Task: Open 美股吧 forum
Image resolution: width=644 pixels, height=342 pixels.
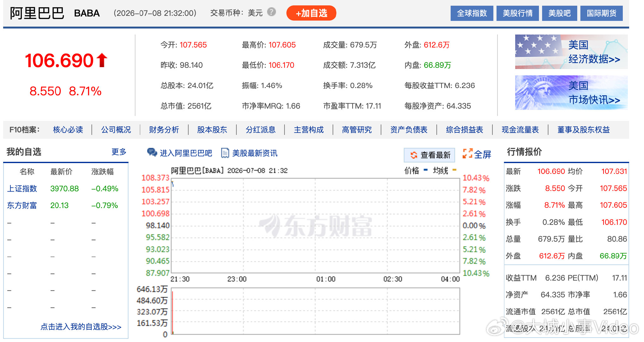Action: pyautogui.click(x=560, y=13)
